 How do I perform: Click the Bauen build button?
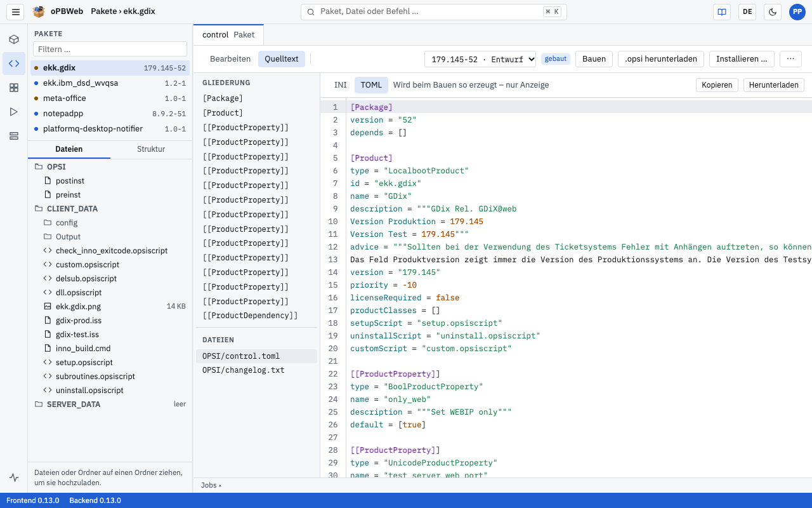[594, 59]
